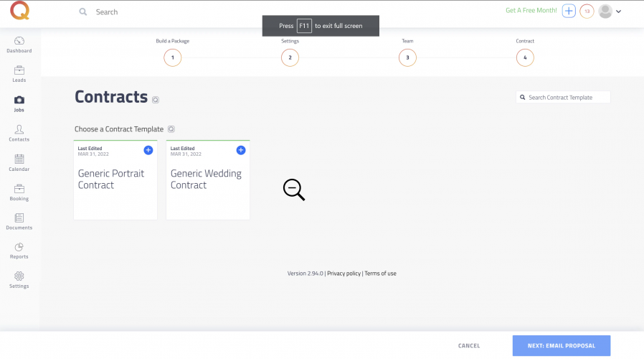Image resolution: width=644 pixels, height=359 pixels.
Task: Expand the user profile dropdown
Action: pos(610,11)
